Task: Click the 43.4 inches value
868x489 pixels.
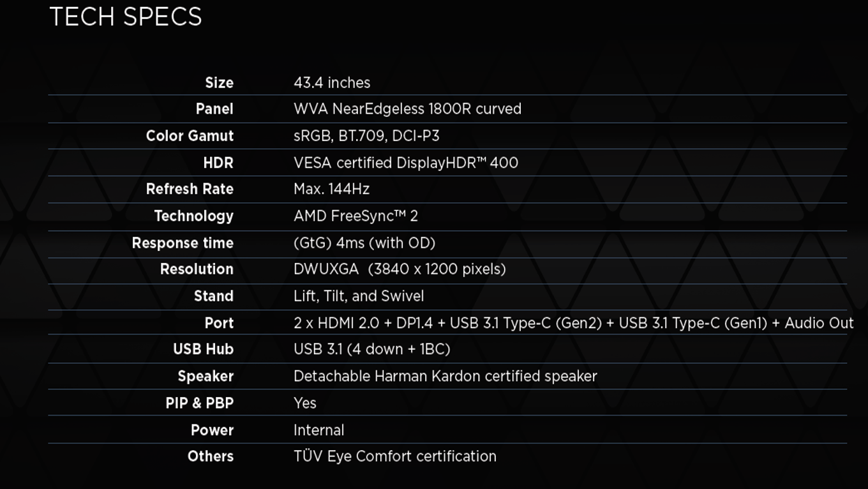Action: 332,83
